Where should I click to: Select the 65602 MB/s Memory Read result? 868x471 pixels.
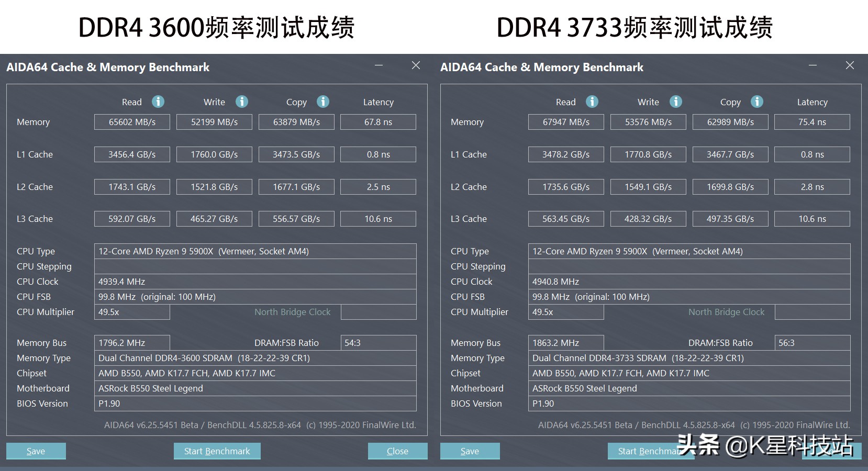(x=132, y=121)
